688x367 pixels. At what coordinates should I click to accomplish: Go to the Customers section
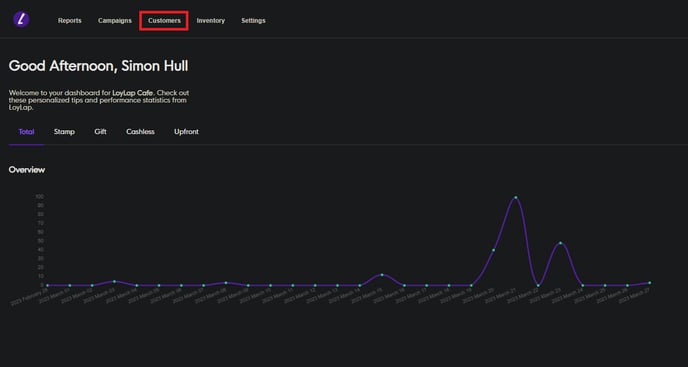(164, 21)
